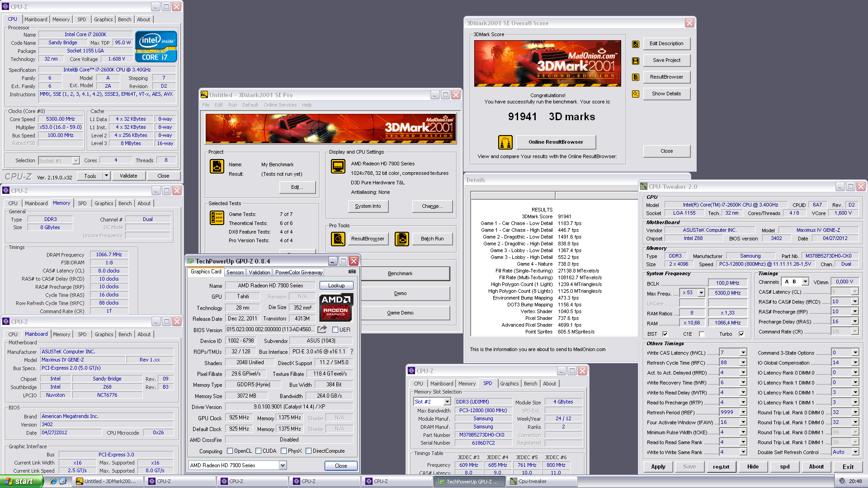This screenshot has width=868, height=488.
Task: Click the Edit Description icon
Action: tap(636, 44)
